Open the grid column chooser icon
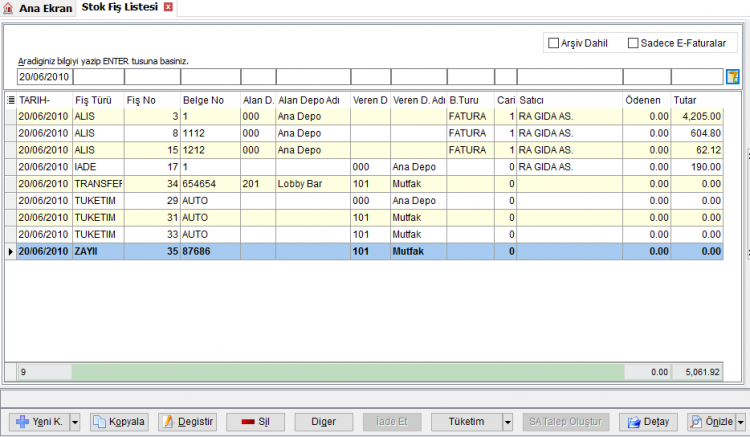750x437 pixels. pos(11,100)
